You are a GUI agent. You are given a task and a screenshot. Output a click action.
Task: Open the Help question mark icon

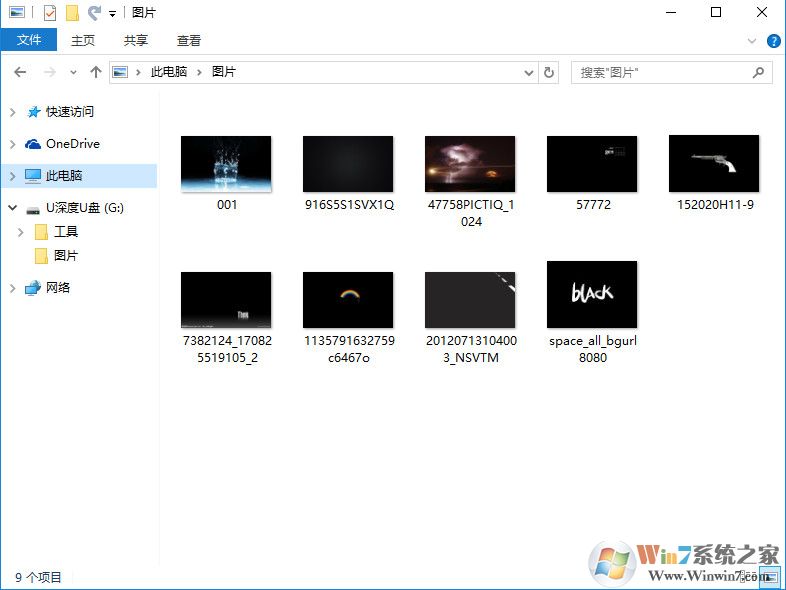(x=773, y=41)
